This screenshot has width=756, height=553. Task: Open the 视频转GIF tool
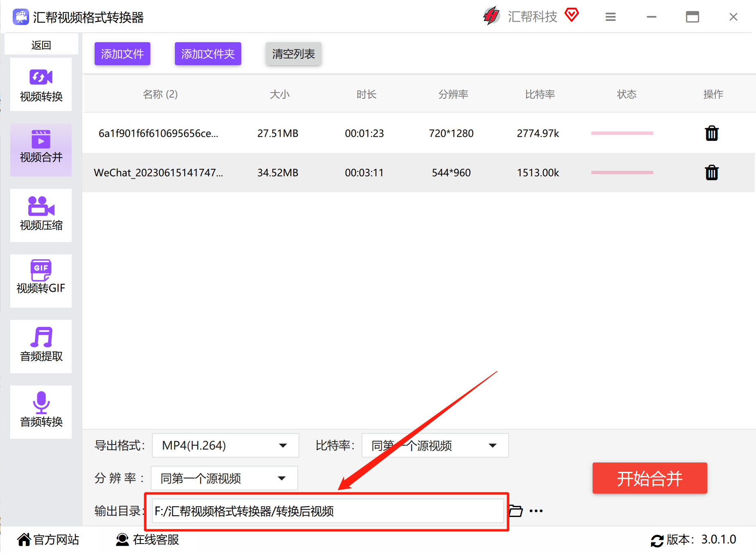(x=41, y=281)
